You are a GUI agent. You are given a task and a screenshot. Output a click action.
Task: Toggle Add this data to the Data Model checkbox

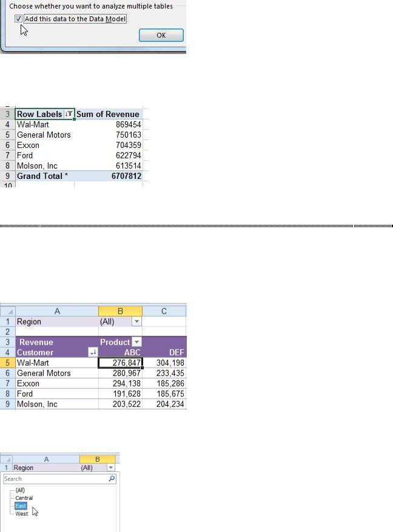[x=18, y=19]
